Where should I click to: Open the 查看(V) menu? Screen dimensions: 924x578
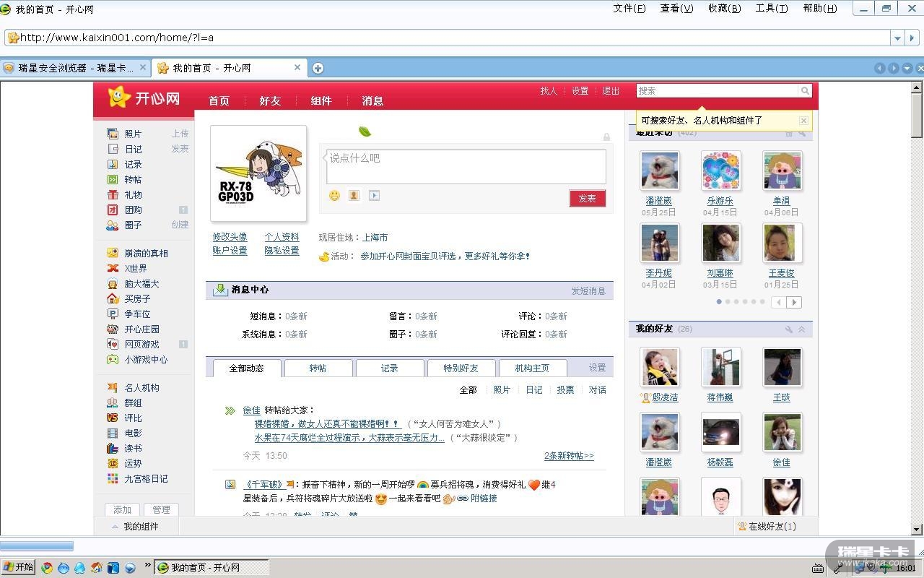pos(676,9)
